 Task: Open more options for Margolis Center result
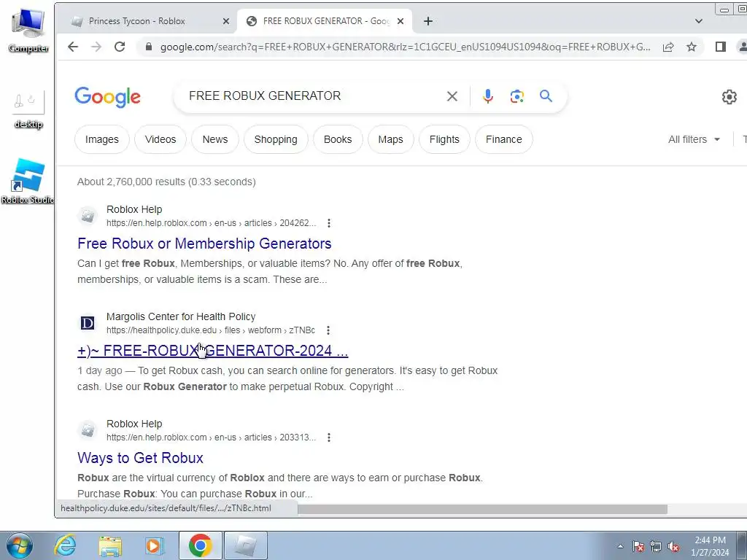coord(328,330)
